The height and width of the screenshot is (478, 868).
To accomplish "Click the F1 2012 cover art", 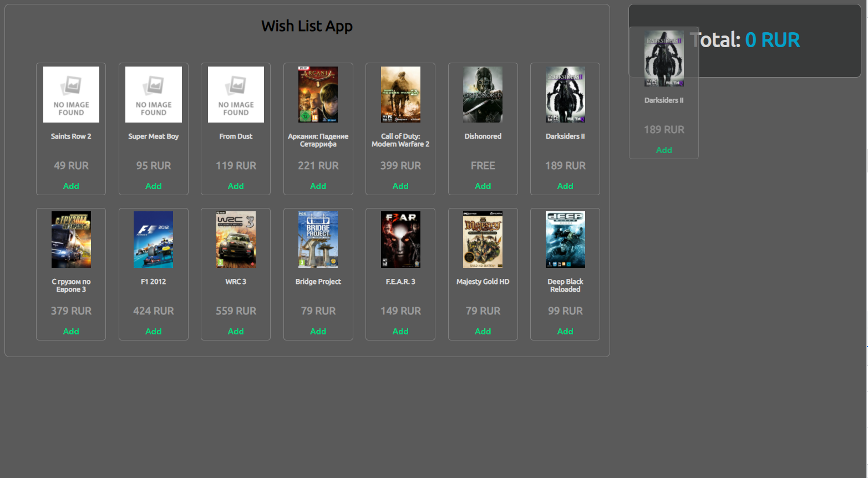I will point(153,240).
